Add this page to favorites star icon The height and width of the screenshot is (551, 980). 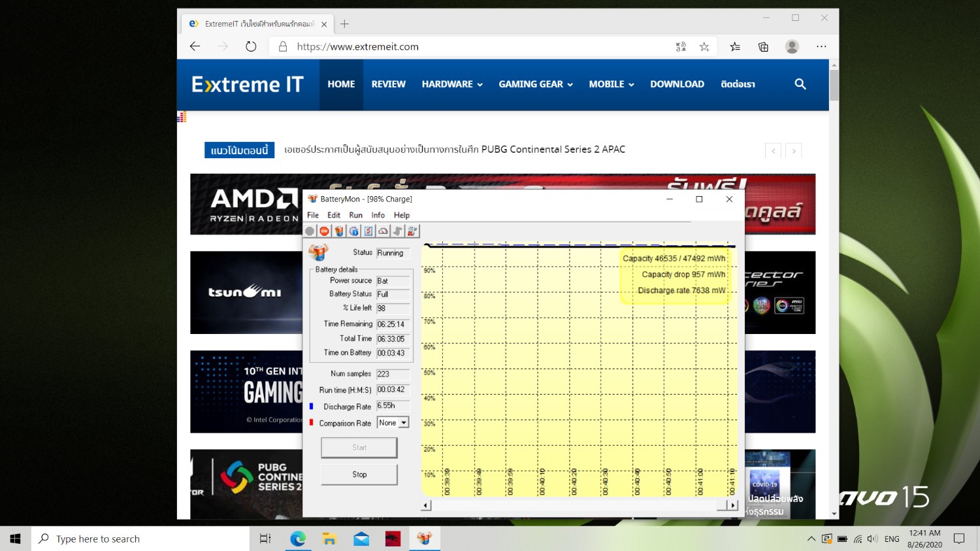[704, 46]
